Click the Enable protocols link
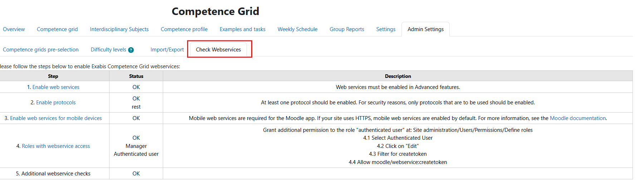644x194 pixels. tap(56, 103)
